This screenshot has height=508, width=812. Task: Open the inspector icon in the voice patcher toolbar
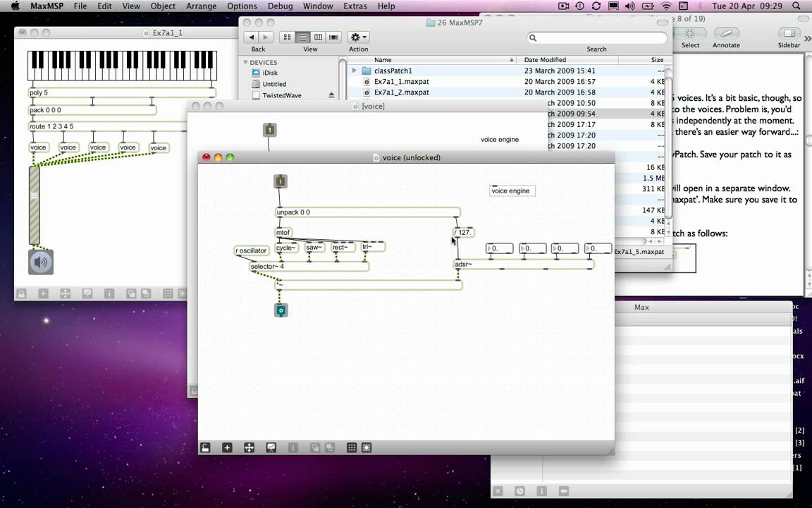click(x=293, y=447)
